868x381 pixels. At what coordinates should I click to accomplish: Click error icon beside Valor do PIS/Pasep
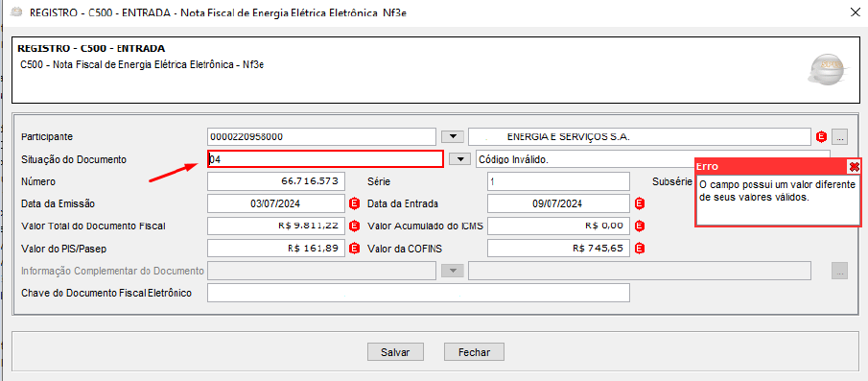tap(354, 249)
